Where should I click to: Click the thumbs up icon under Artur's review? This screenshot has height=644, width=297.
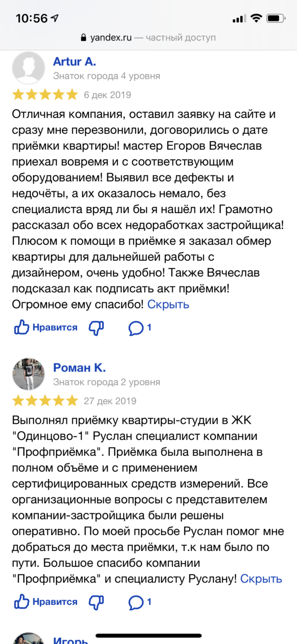pyautogui.click(x=21, y=327)
